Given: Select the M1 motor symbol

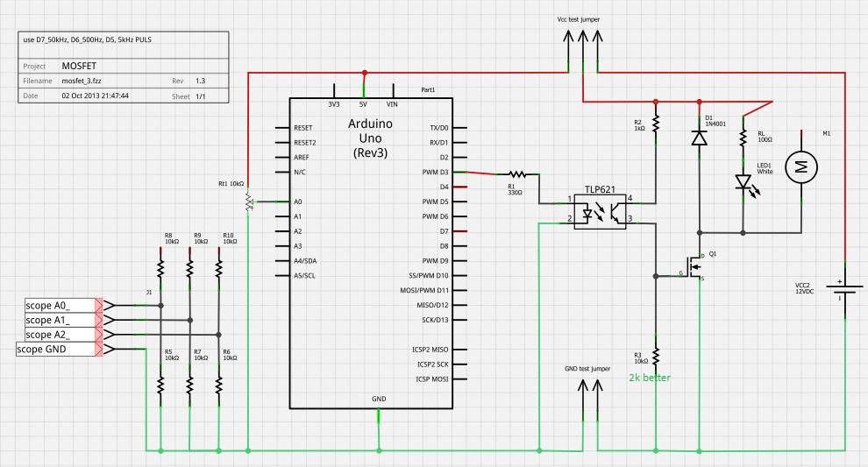Looking at the screenshot, I should click(x=800, y=166).
